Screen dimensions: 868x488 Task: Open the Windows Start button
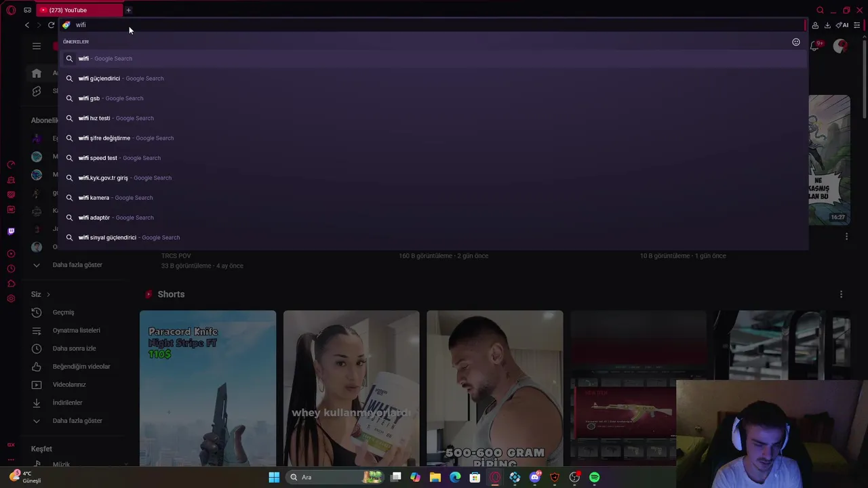(274, 477)
